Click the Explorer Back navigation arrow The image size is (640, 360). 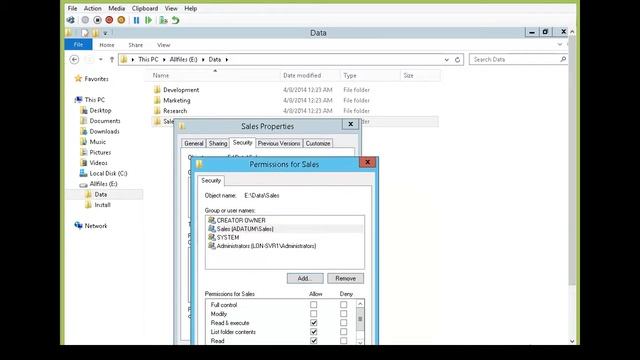point(74,60)
